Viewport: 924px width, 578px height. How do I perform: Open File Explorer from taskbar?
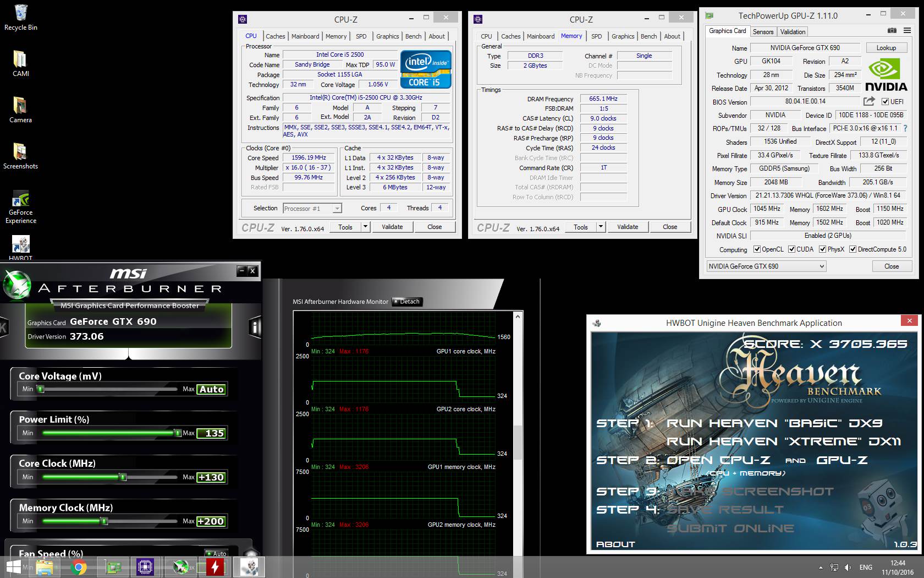tap(45, 567)
